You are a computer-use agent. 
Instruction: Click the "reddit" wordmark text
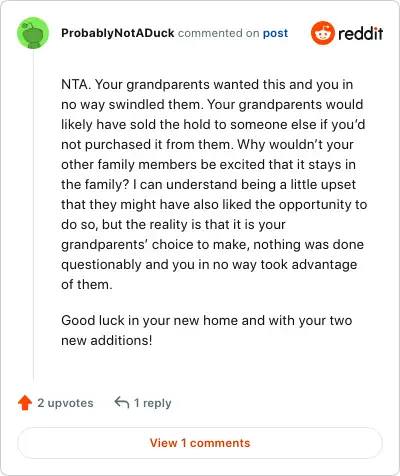pyautogui.click(x=361, y=33)
